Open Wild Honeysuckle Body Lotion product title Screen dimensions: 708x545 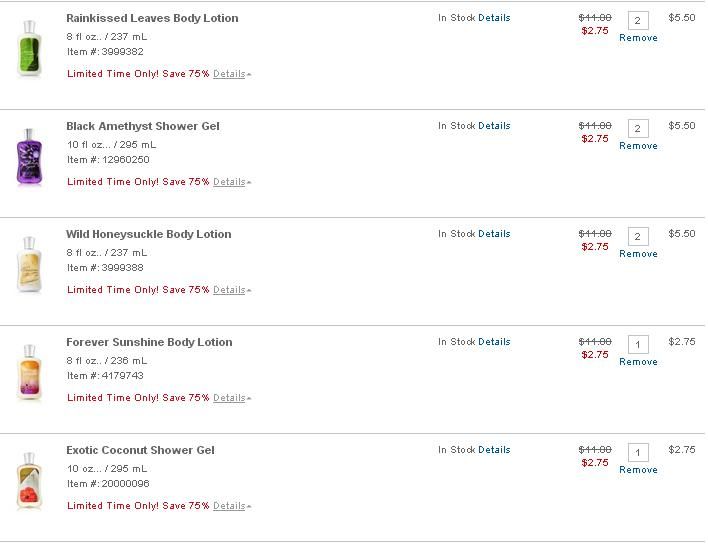tap(149, 234)
